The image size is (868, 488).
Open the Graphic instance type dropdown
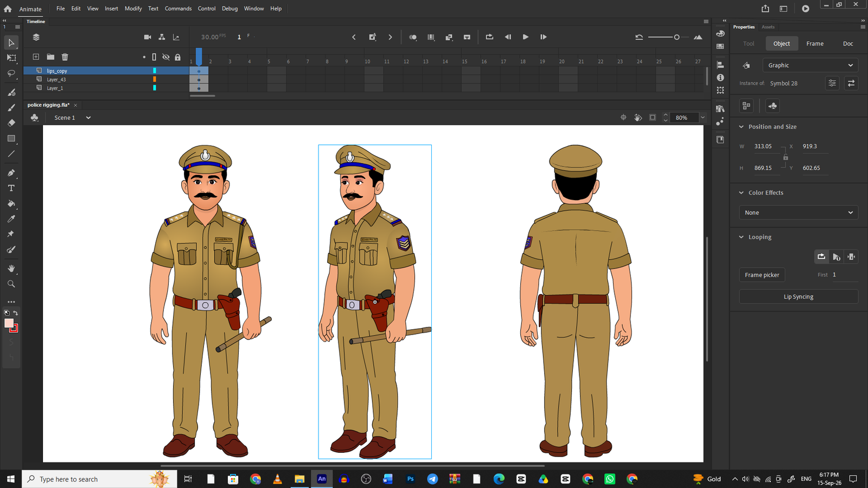[810, 65]
